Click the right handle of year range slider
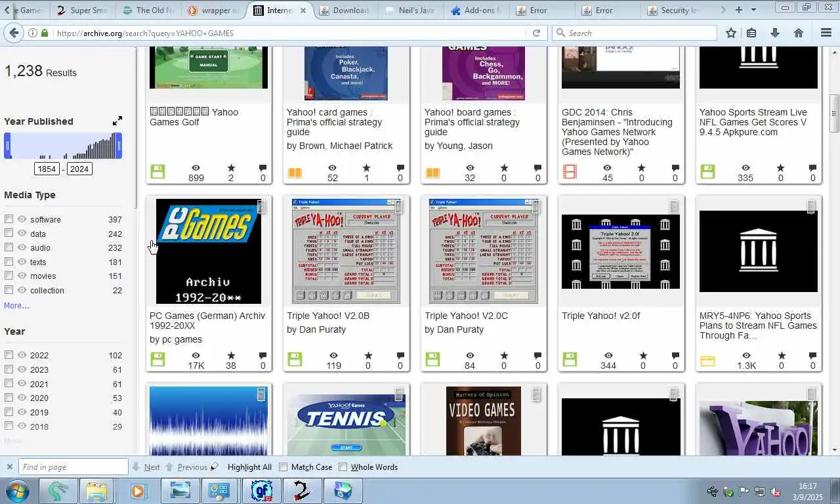This screenshot has width=840, height=504. point(119,146)
